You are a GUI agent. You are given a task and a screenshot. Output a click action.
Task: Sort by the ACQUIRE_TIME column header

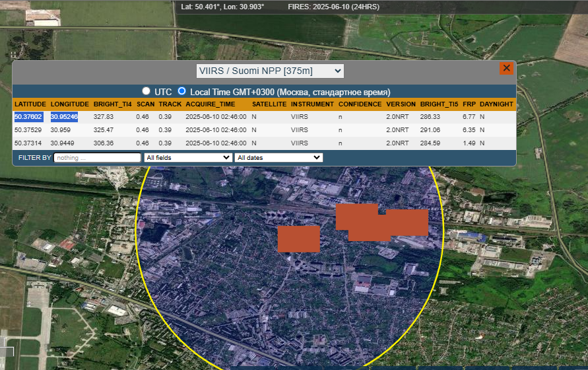(x=211, y=104)
